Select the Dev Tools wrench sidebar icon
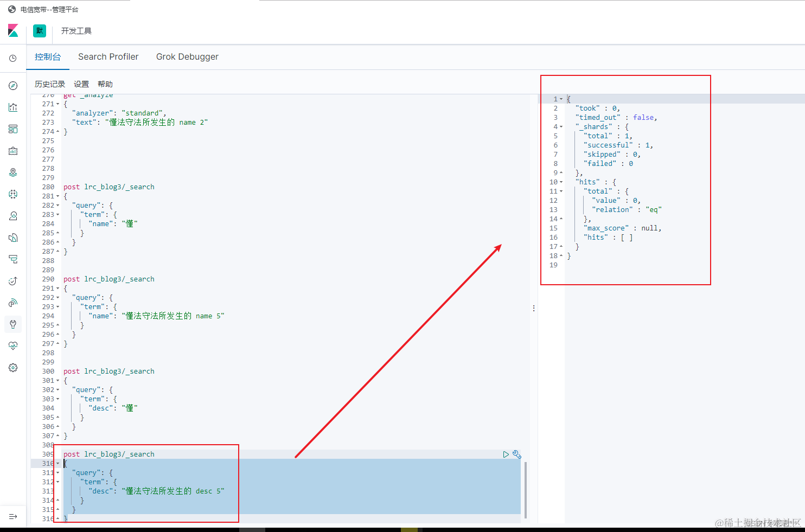805x532 pixels. (13, 324)
